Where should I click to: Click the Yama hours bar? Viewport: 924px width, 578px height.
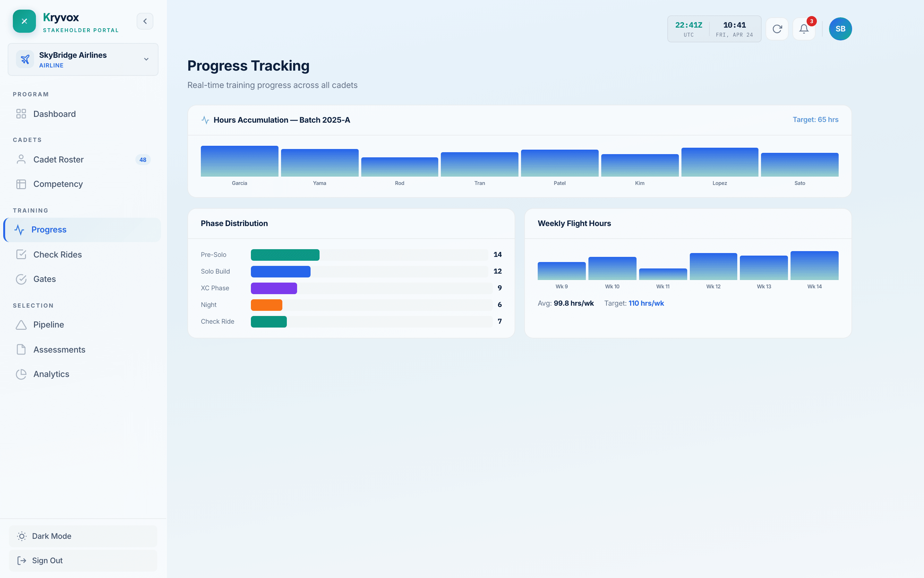[320, 162]
